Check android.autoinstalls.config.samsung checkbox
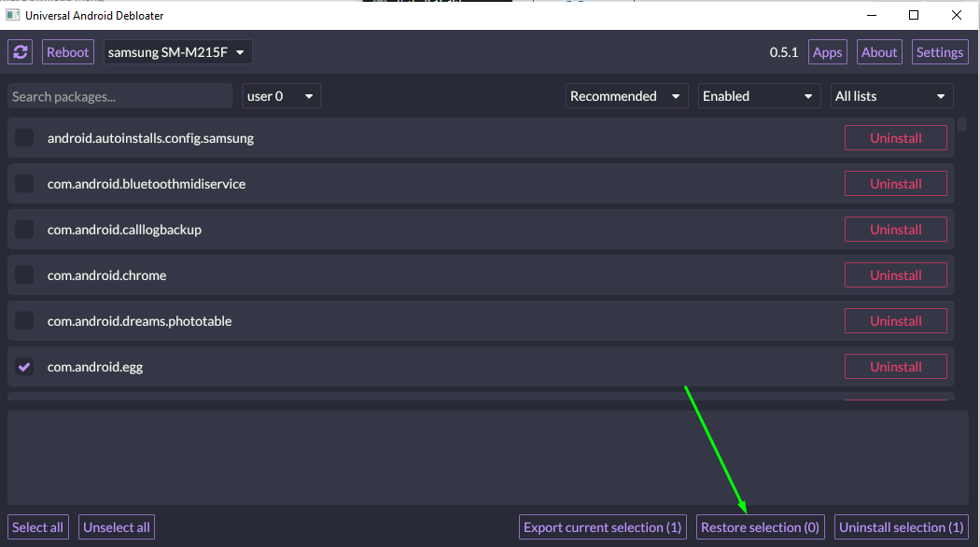This screenshot has height=547, width=980. (x=24, y=138)
